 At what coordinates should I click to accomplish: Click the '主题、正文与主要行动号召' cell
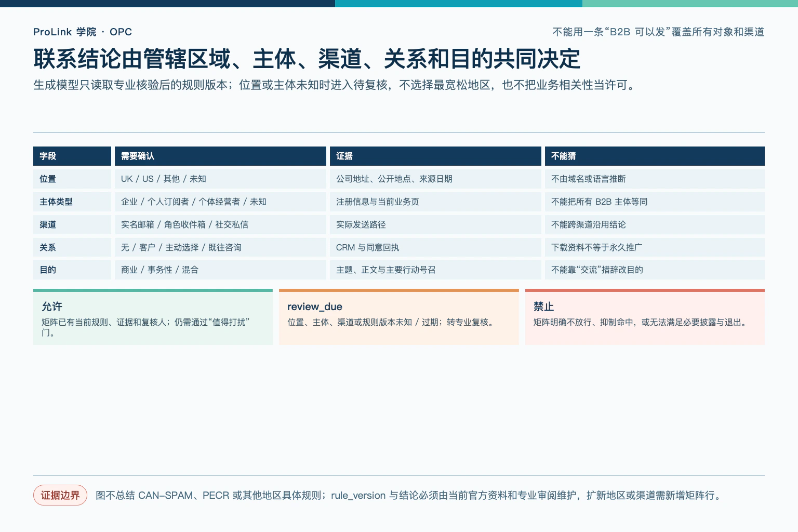(435, 270)
